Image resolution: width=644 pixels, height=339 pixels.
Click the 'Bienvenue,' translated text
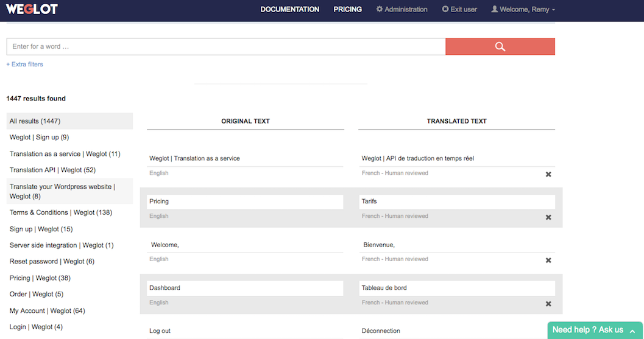click(x=379, y=245)
